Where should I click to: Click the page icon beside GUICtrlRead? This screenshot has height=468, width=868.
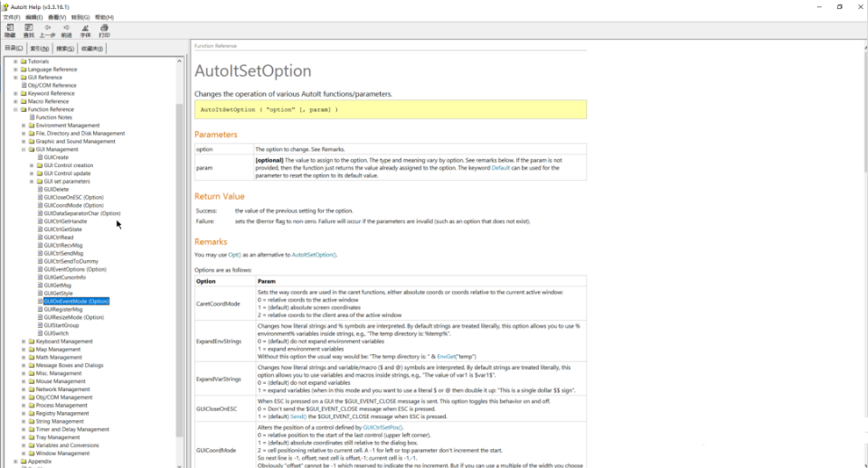click(40, 238)
